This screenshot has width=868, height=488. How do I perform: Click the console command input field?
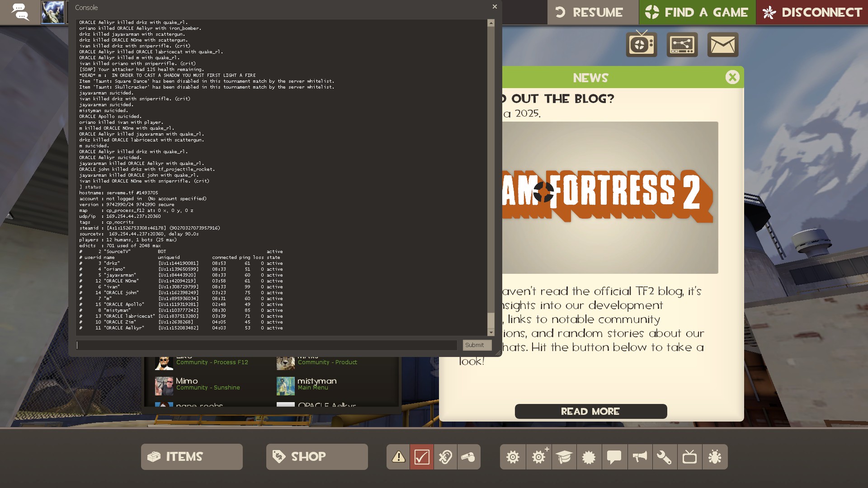[x=267, y=345]
